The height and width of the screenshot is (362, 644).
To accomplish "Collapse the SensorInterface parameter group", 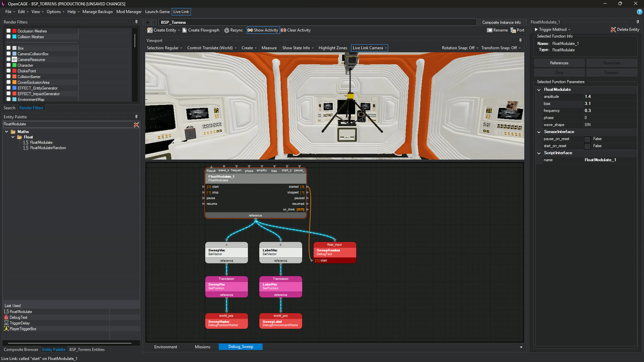I will [x=539, y=132].
